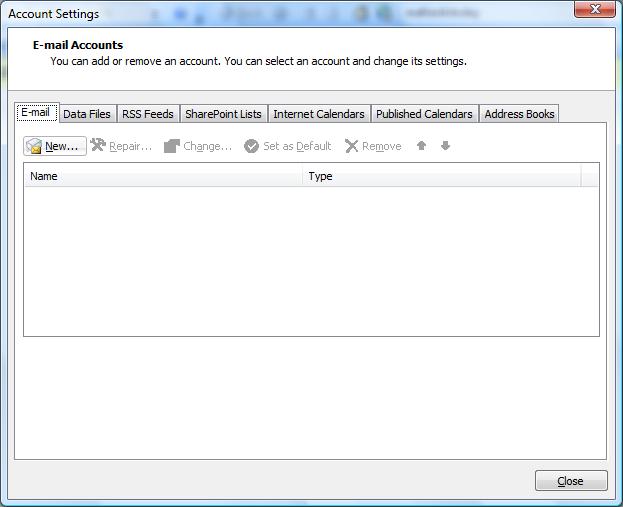Switch to the Published Calendars tab
This screenshot has height=507, width=623.
point(424,114)
